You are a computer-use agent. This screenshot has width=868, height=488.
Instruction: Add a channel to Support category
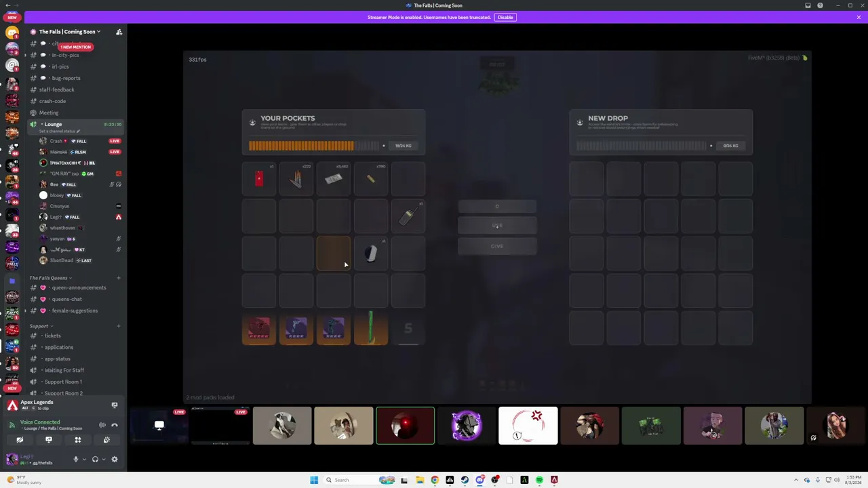click(x=118, y=326)
